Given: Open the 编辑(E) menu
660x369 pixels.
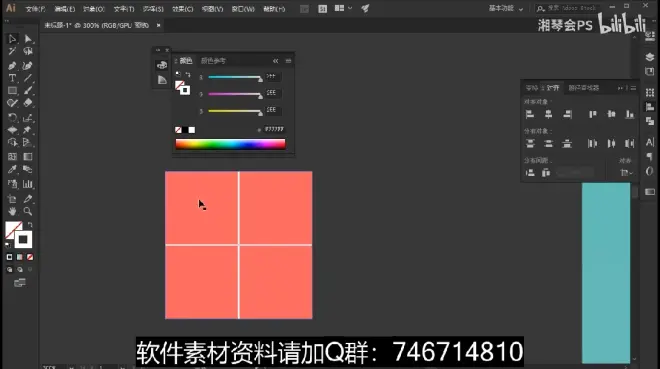Looking at the screenshot, I should point(64,9).
